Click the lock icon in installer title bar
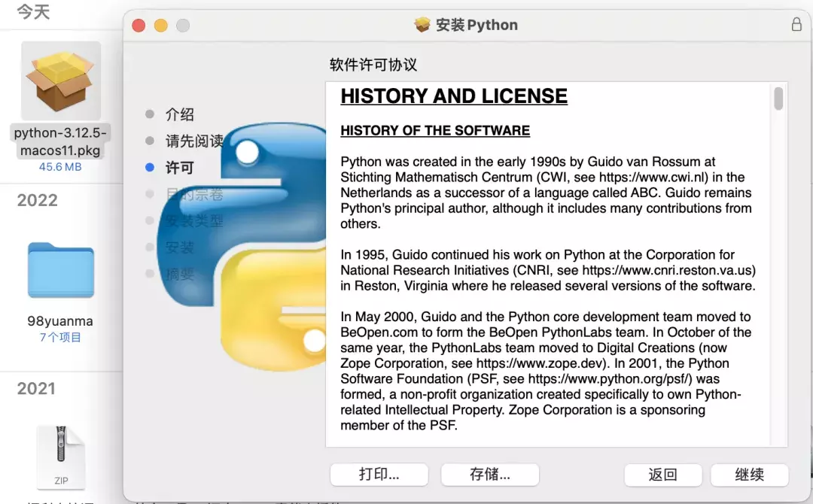 [796, 24]
